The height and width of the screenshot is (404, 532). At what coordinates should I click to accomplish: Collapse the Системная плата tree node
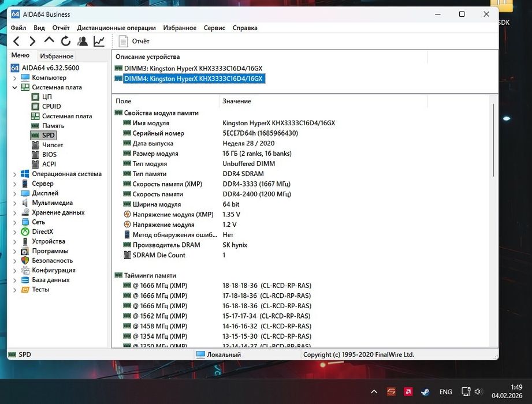coord(14,88)
